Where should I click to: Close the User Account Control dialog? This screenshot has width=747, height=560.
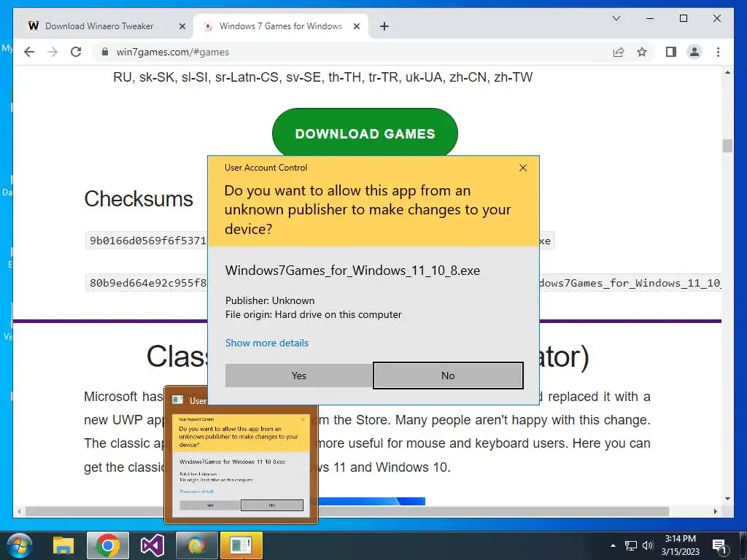tap(523, 168)
